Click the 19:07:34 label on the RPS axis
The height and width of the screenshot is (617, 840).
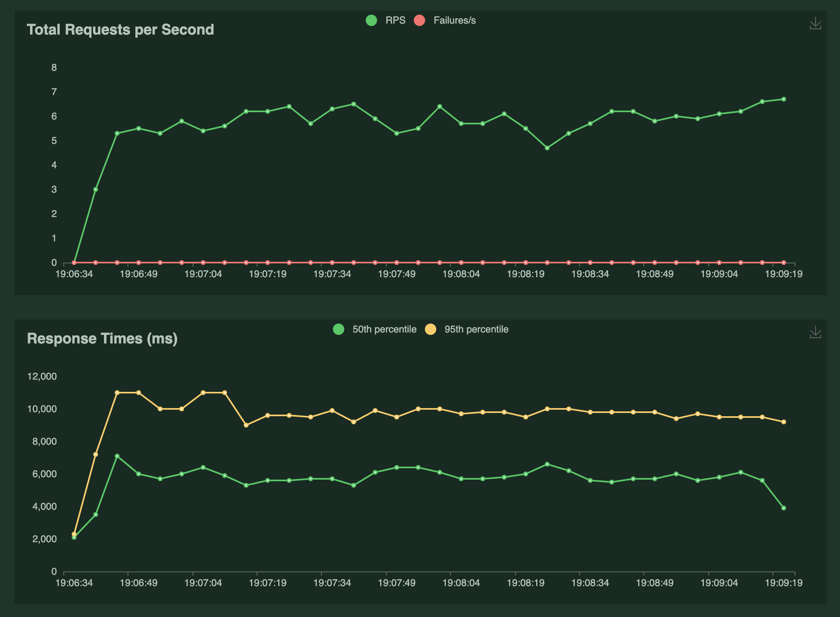[x=332, y=274]
